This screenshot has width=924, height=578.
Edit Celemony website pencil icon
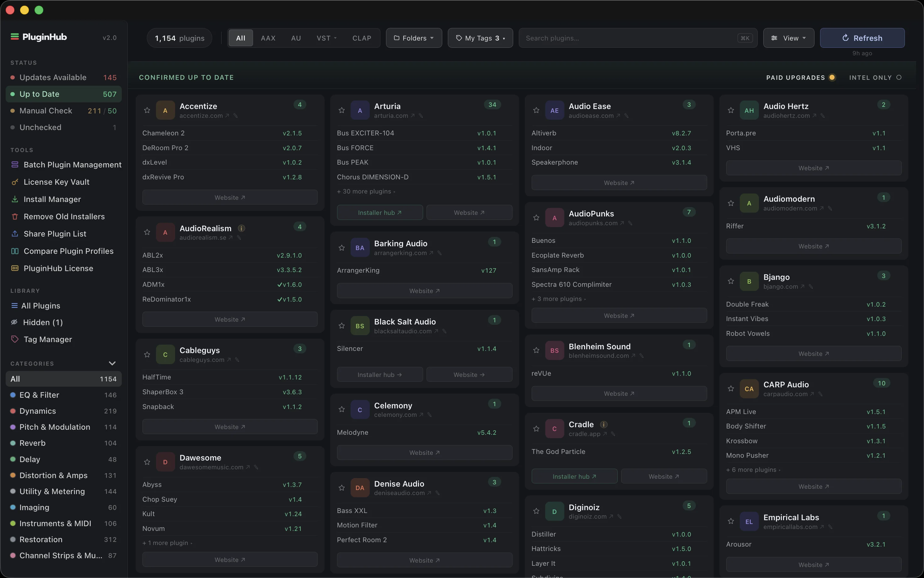(x=430, y=415)
